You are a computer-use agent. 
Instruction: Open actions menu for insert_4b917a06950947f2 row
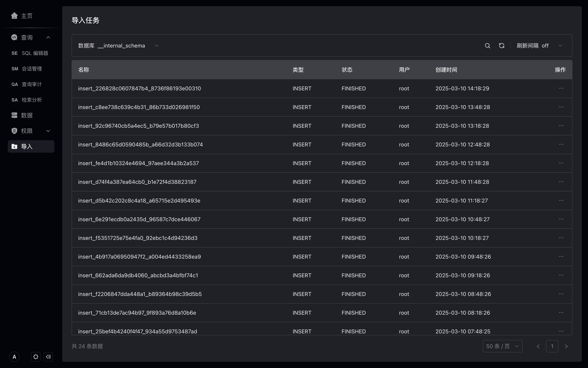(x=561, y=257)
